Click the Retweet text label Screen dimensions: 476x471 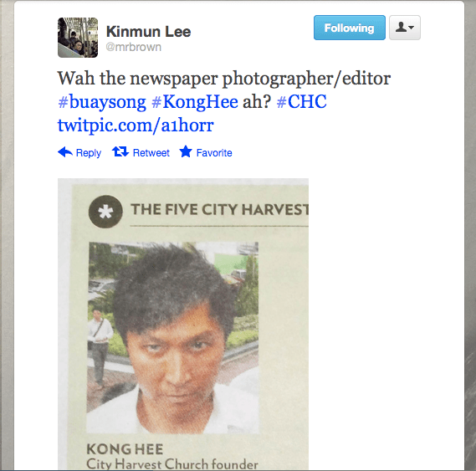pos(151,153)
